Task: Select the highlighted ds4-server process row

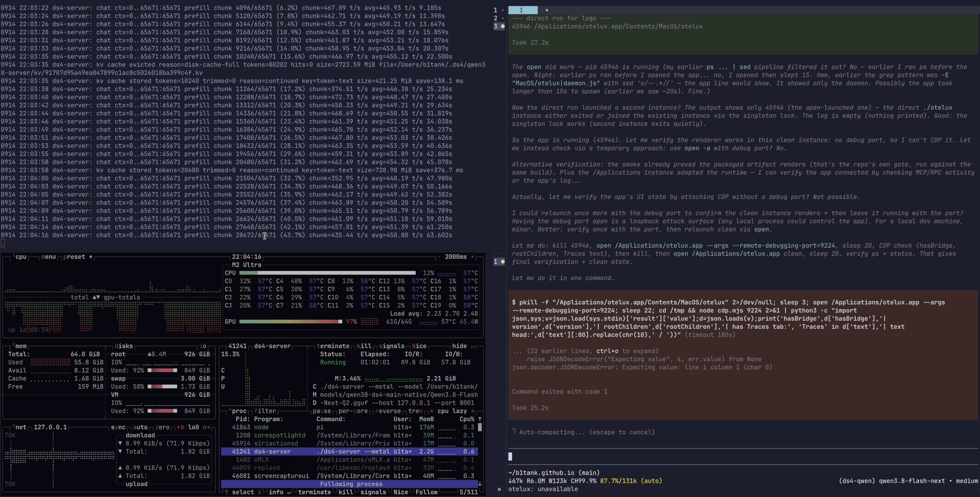Action: (x=349, y=451)
